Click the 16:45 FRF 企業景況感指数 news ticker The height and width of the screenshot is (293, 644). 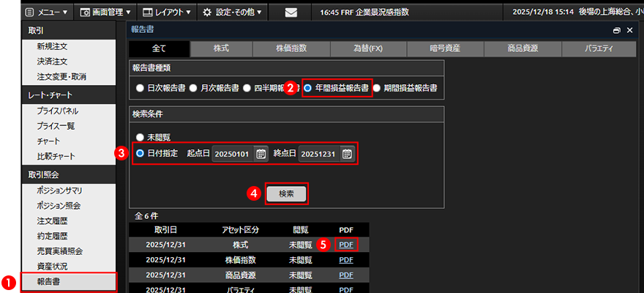pos(364,12)
